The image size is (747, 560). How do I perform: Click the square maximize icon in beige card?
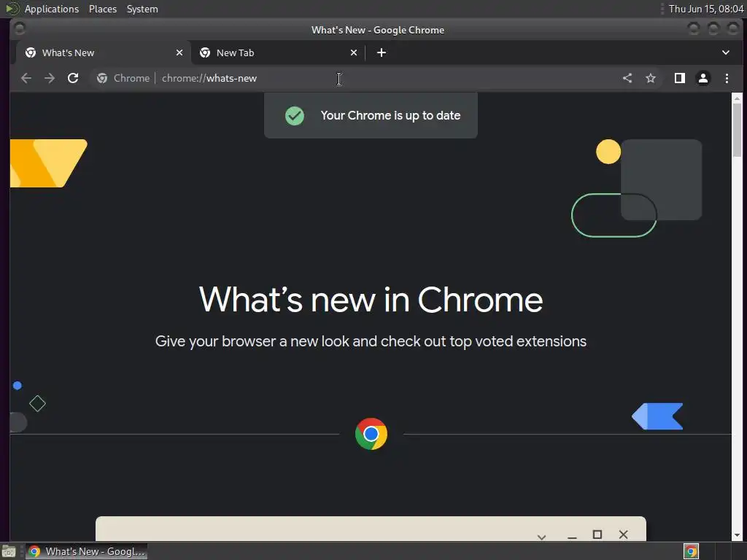(597, 534)
